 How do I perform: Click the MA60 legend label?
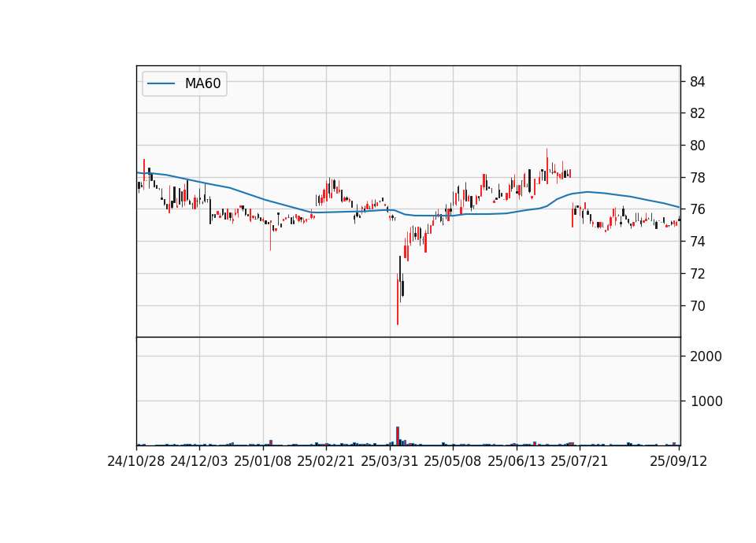coord(202,83)
